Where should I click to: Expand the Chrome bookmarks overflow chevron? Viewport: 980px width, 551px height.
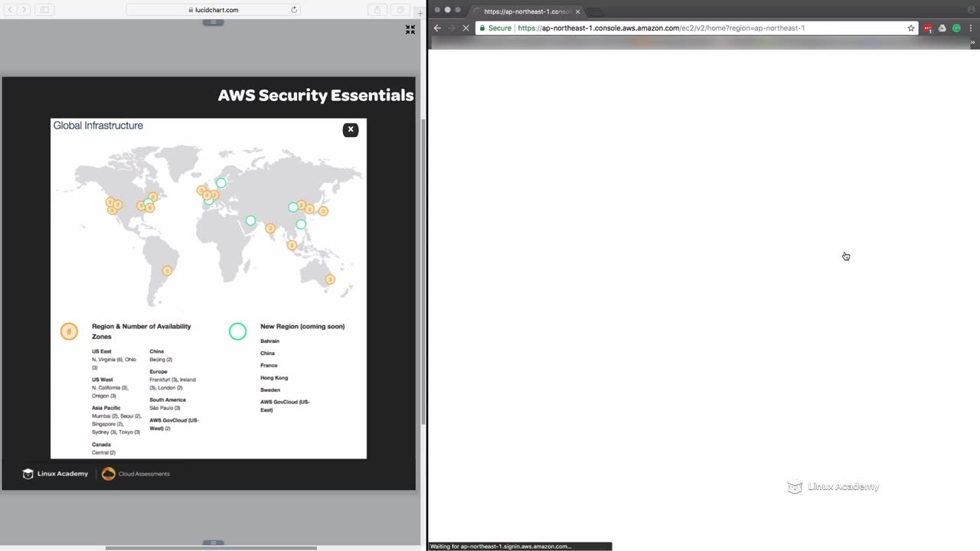(x=973, y=43)
